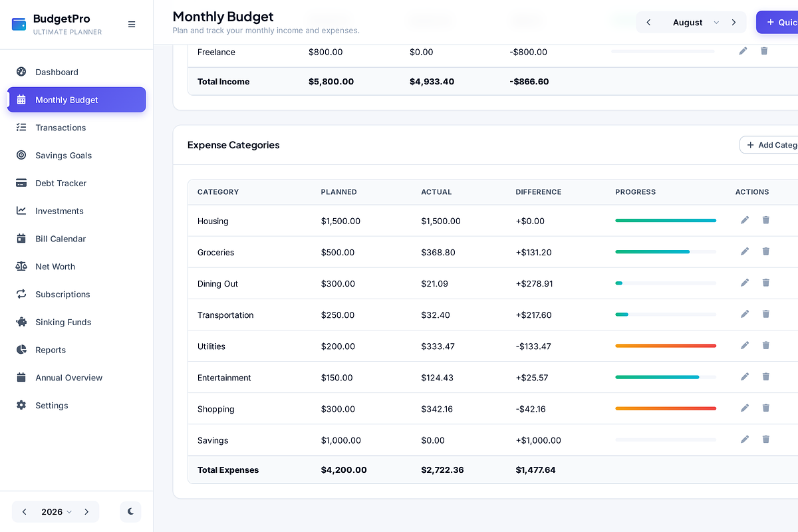Open Investments page
This screenshot has height=532, width=798.
[76, 211]
